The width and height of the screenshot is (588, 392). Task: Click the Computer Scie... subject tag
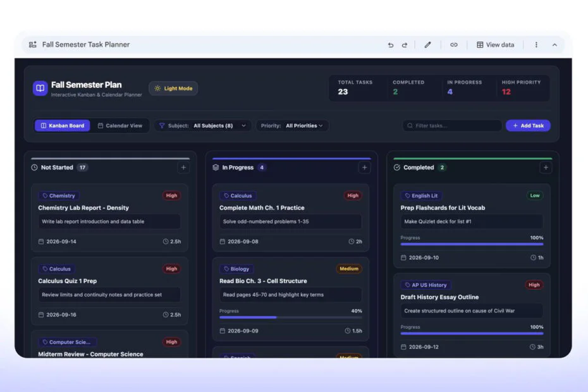tap(67, 342)
